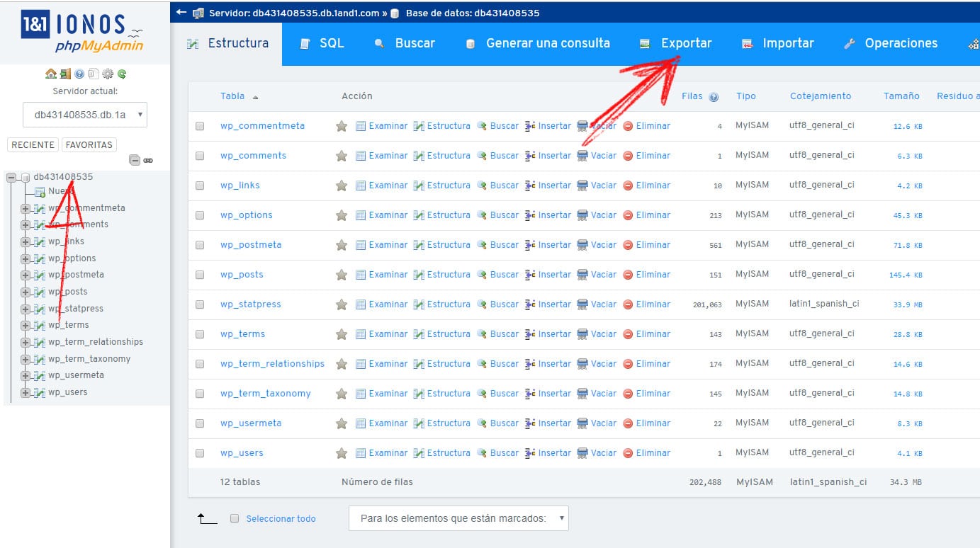
Task: Open 'Para los elementos que están marcados' dropdown
Action: pyautogui.click(x=458, y=518)
